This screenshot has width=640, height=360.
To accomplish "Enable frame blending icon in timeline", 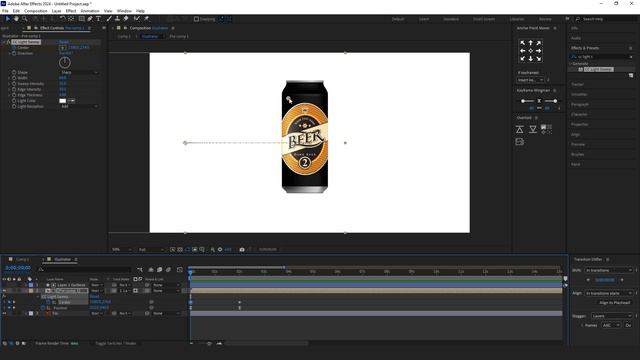I will [160, 270].
